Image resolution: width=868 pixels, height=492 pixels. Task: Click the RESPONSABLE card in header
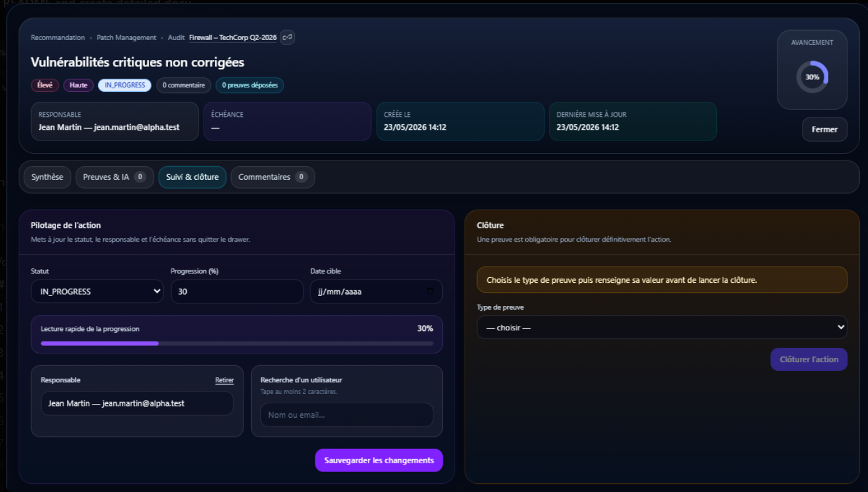115,121
